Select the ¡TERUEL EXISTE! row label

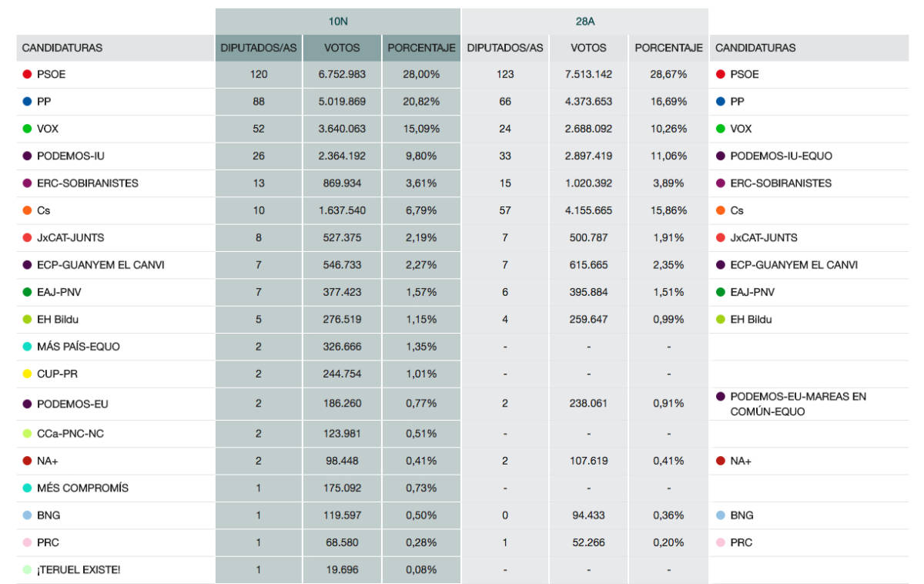[x=79, y=570]
